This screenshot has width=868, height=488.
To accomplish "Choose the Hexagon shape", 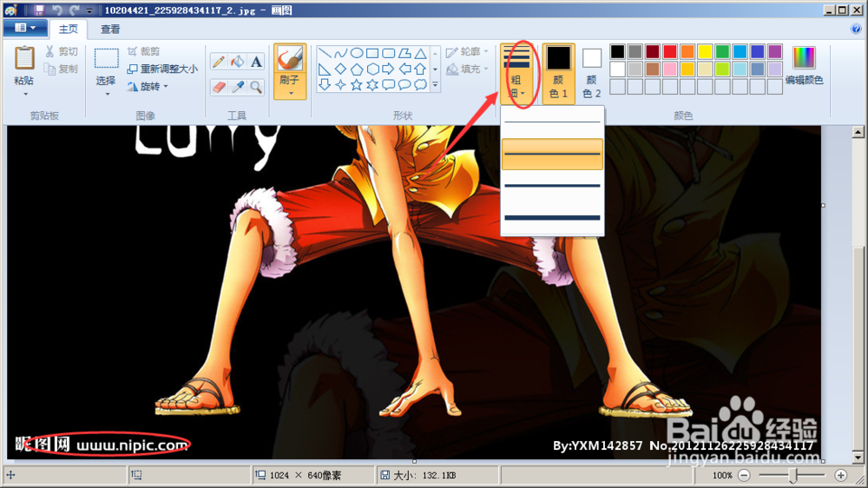I will (372, 69).
